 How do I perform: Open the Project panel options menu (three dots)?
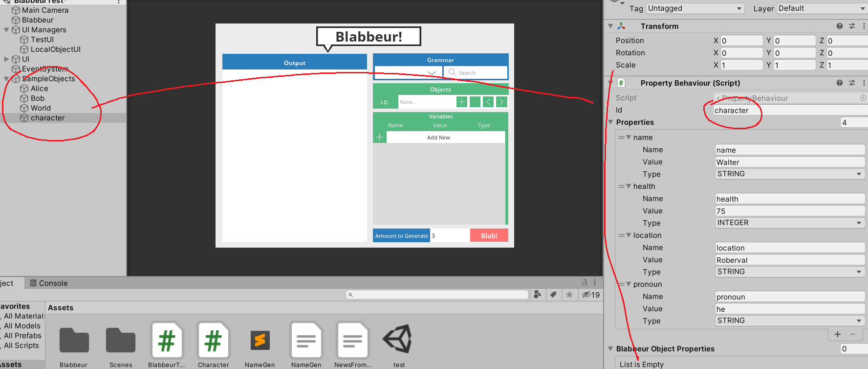click(x=595, y=282)
